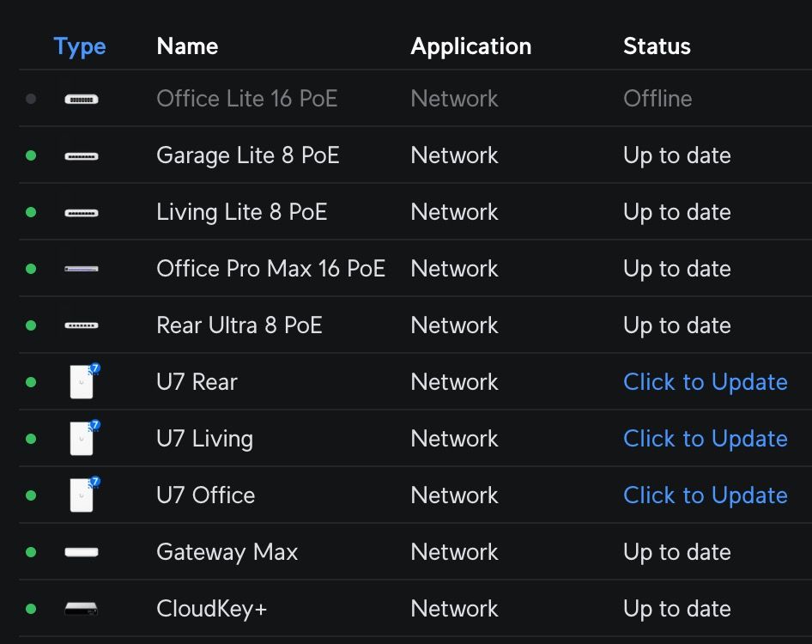This screenshot has width=812, height=644.
Task: Open the CloudKey+ device name
Action: tap(211, 609)
